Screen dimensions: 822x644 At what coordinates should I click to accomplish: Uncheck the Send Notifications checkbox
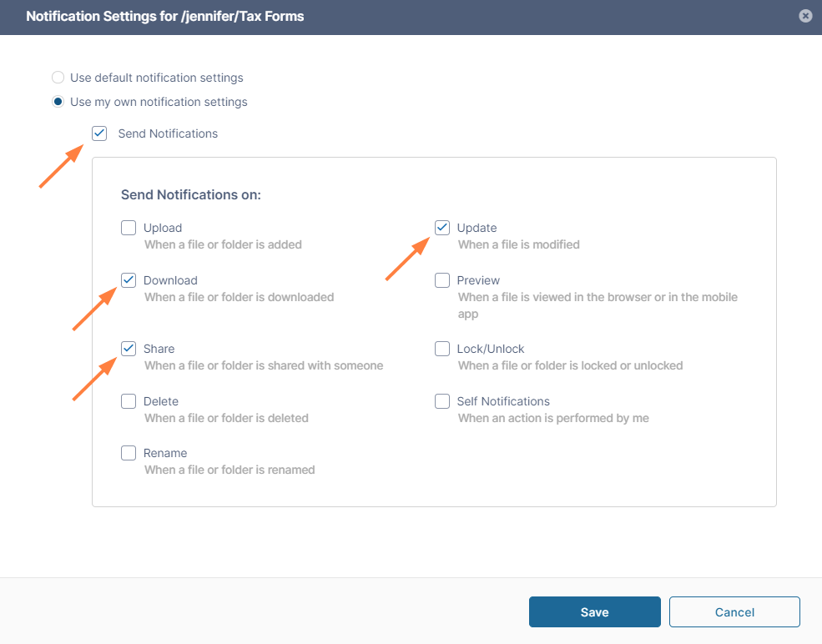99,133
